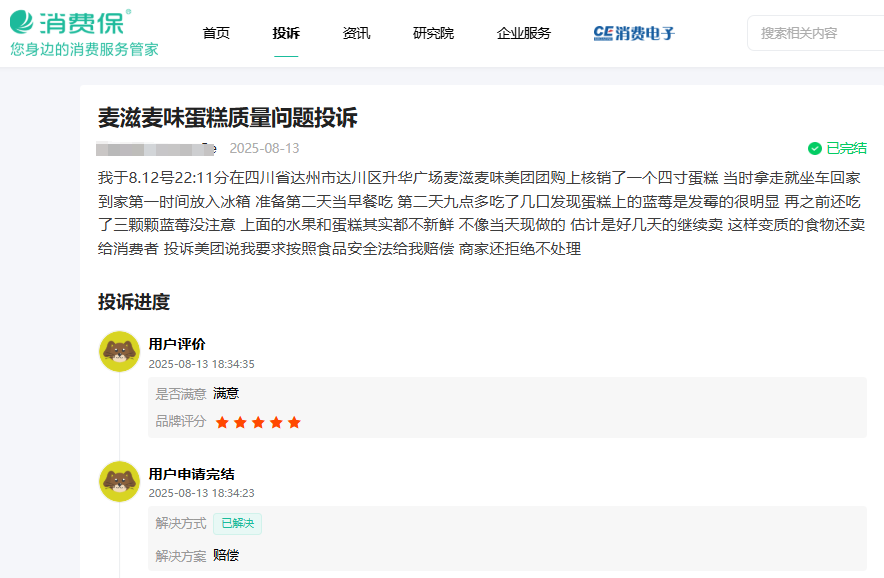Click the 品牌评分 label
This screenshot has height=578, width=884.
(181, 421)
